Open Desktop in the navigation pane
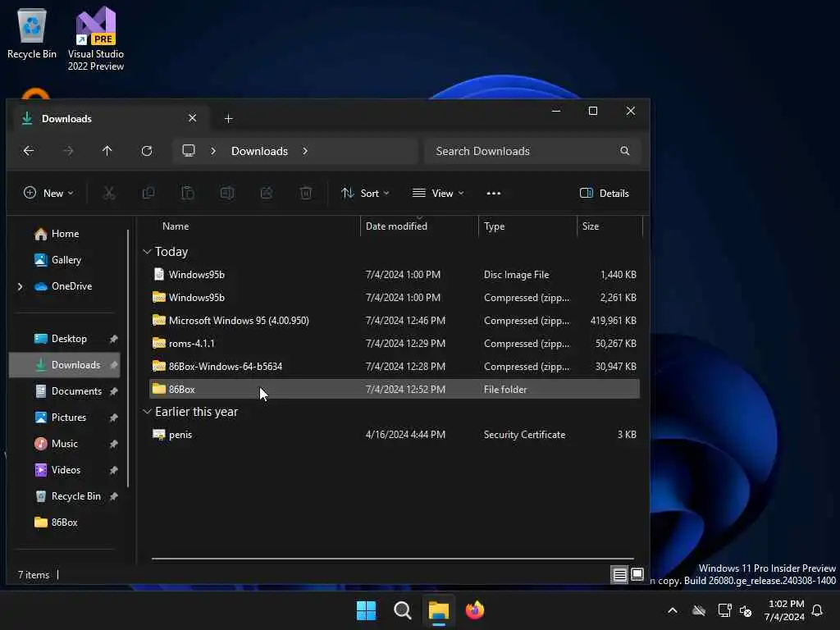This screenshot has height=630, width=840. coord(69,339)
